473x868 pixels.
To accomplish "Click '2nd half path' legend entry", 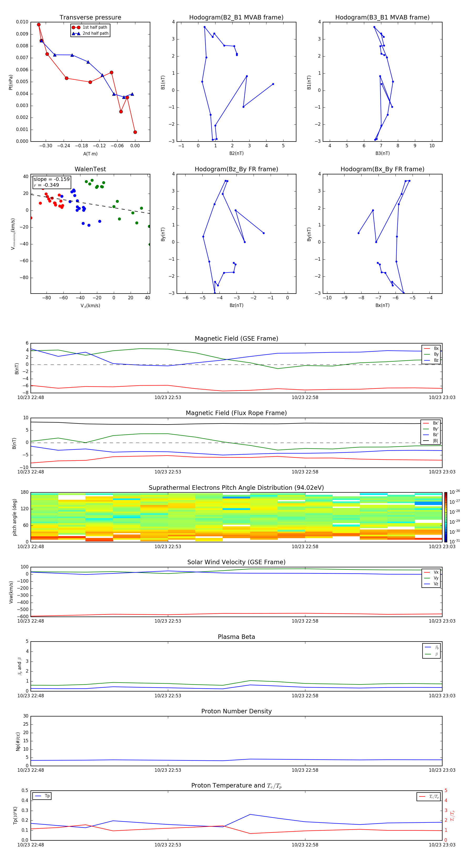I will point(90,33).
